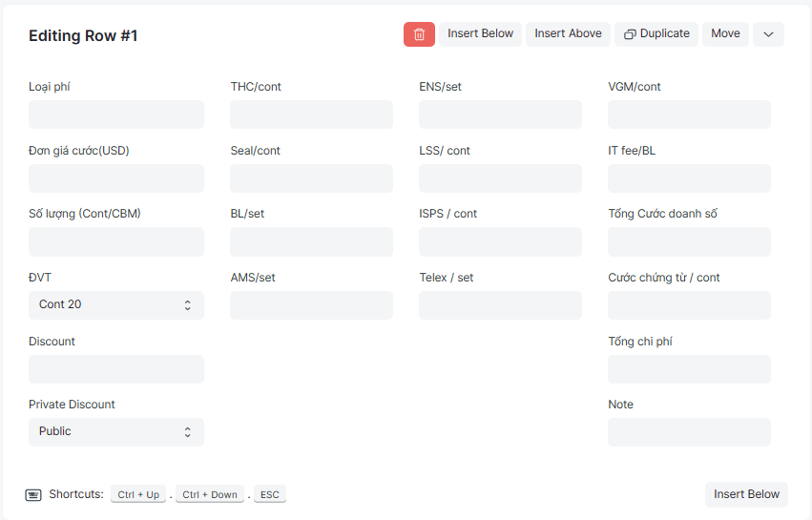The width and height of the screenshot is (812, 520).
Task: Expand the chevron menu next to Move
Action: click(768, 34)
